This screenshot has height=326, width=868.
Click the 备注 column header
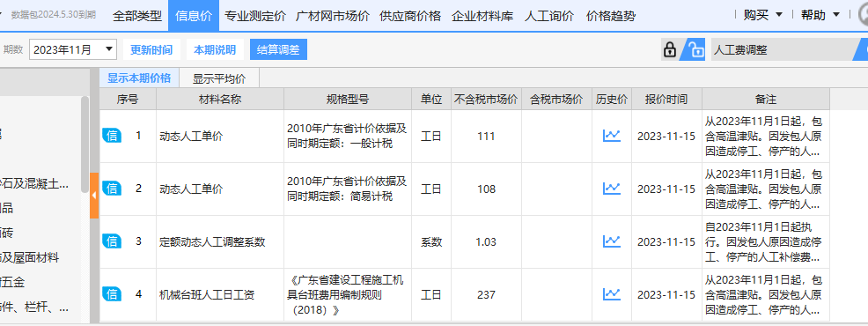pos(766,100)
